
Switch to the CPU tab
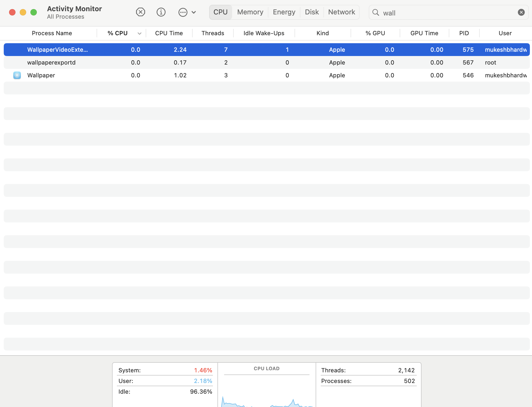[221, 12]
